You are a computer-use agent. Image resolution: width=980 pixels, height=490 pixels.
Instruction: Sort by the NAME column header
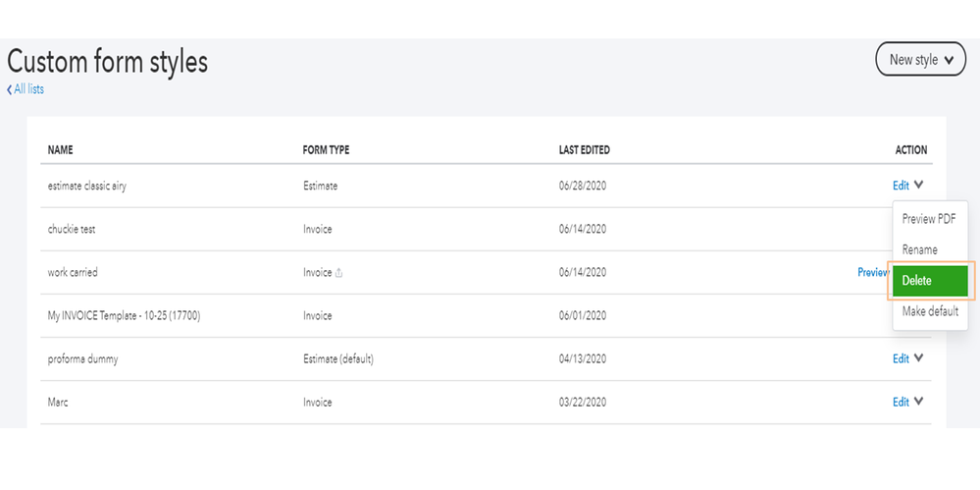[x=60, y=150]
